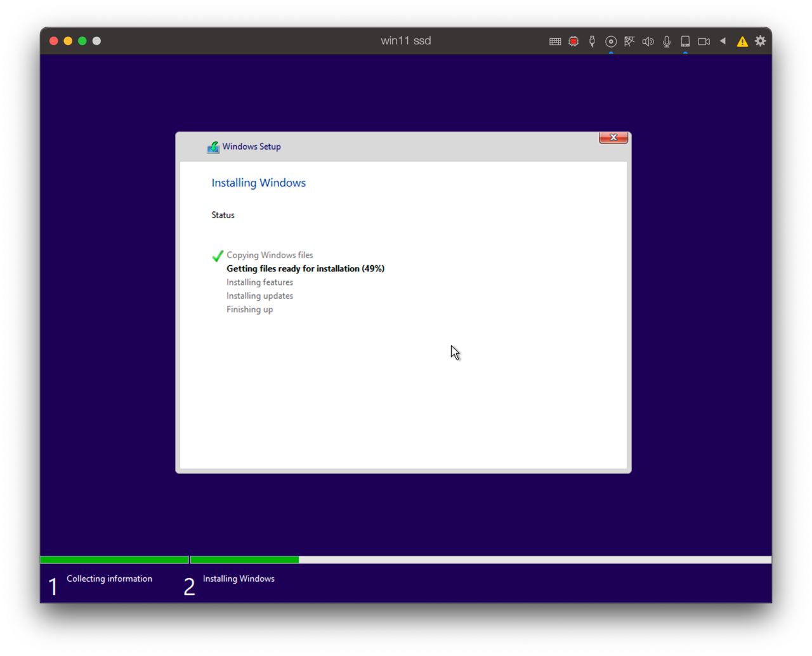This screenshot has width=812, height=656.
Task: Open the gear settings icon
Action: point(761,41)
